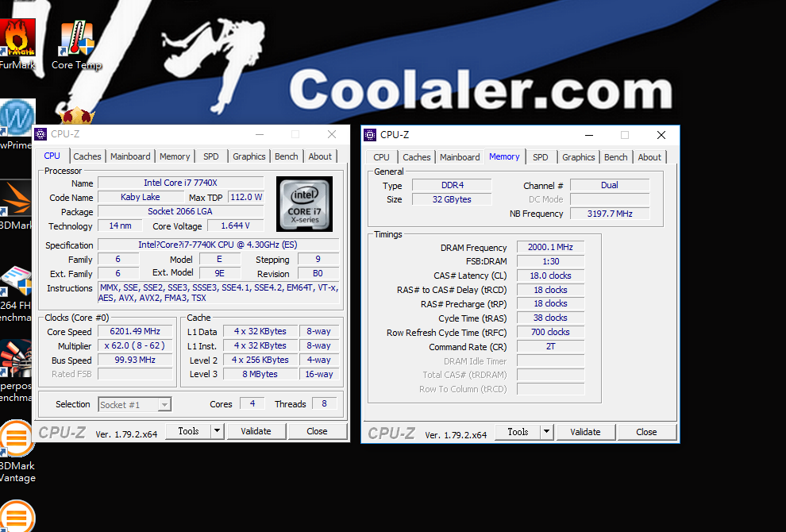Open SPD tab in the CPU-tab window

coord(211,156)
